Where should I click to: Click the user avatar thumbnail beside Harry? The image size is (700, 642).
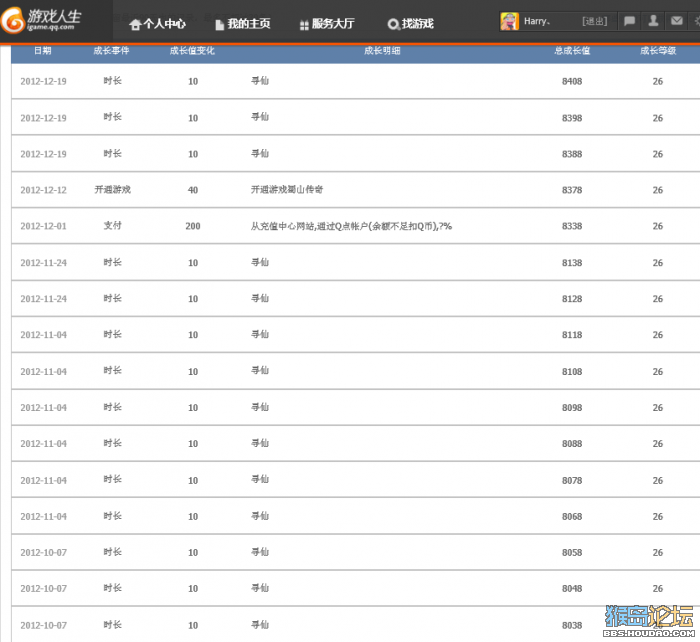509,21
